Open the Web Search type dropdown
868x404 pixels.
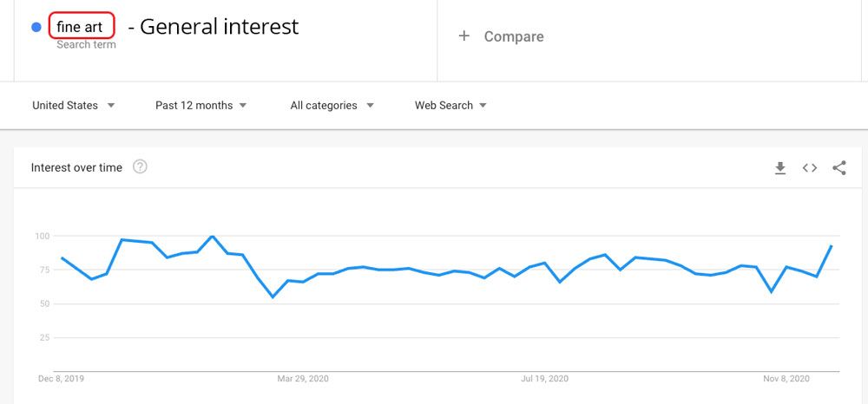click(x=450, y=105)
